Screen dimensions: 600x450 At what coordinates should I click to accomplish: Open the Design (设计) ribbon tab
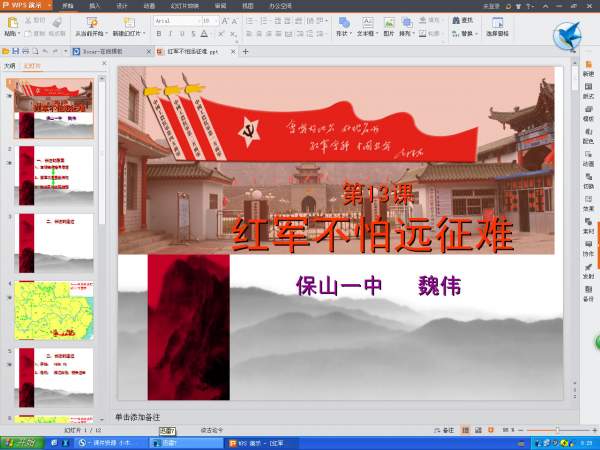pos(122,6)
